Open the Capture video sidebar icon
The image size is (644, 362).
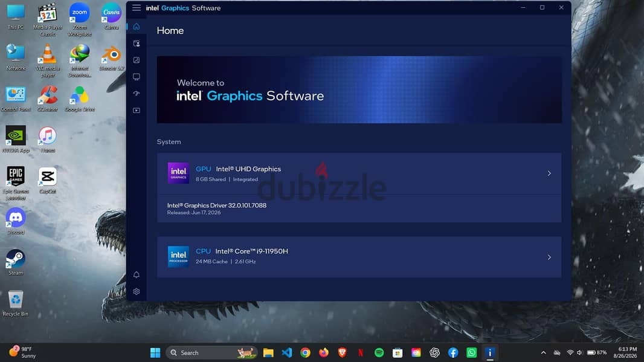(x=137, y=111)
